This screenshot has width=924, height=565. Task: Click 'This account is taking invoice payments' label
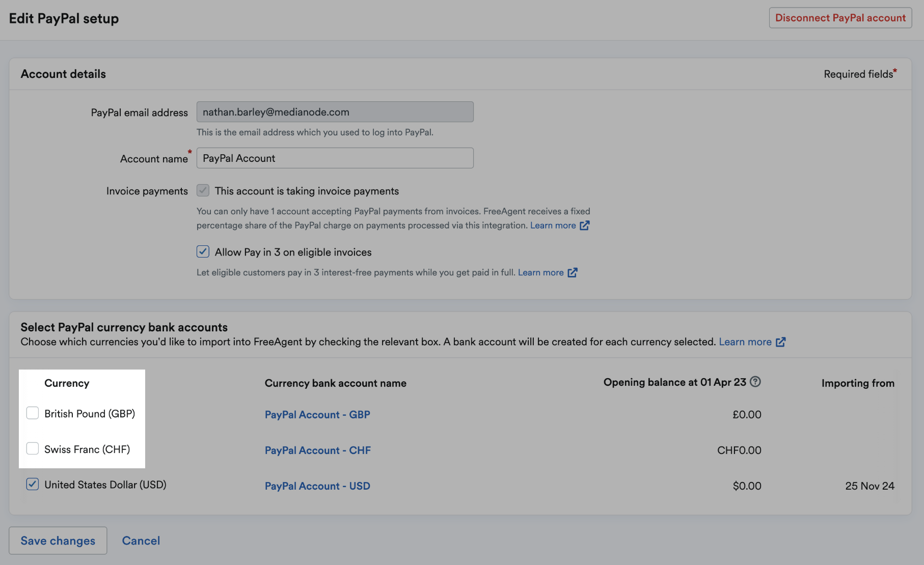(307, 191)
